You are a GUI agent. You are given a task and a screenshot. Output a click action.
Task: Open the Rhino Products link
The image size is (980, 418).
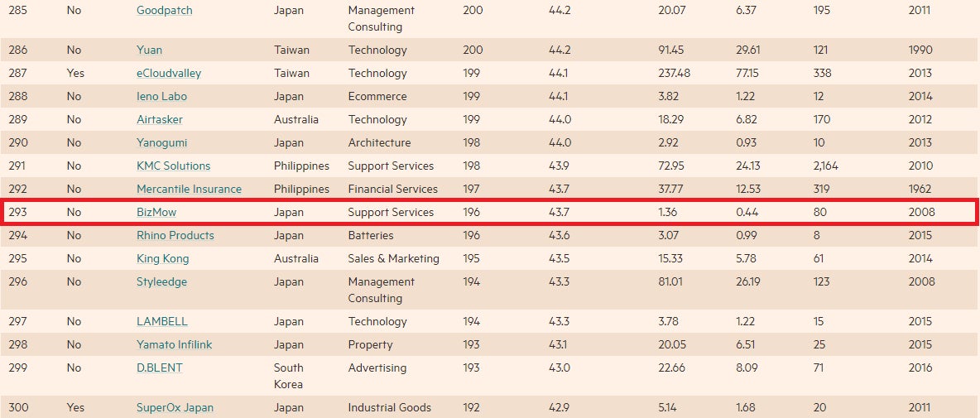tap(175, 235)
